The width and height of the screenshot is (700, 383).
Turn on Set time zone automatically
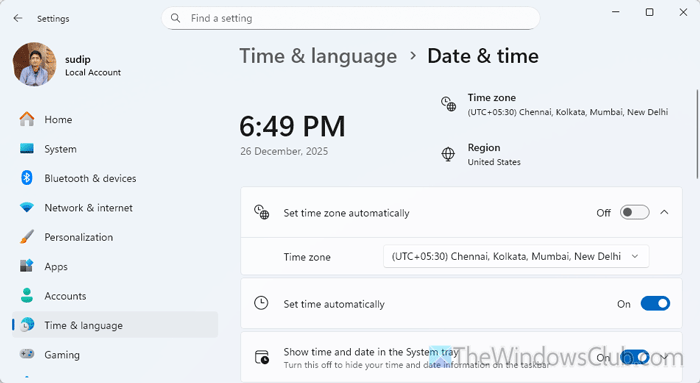pyautogui.click(x=634, y=212)
